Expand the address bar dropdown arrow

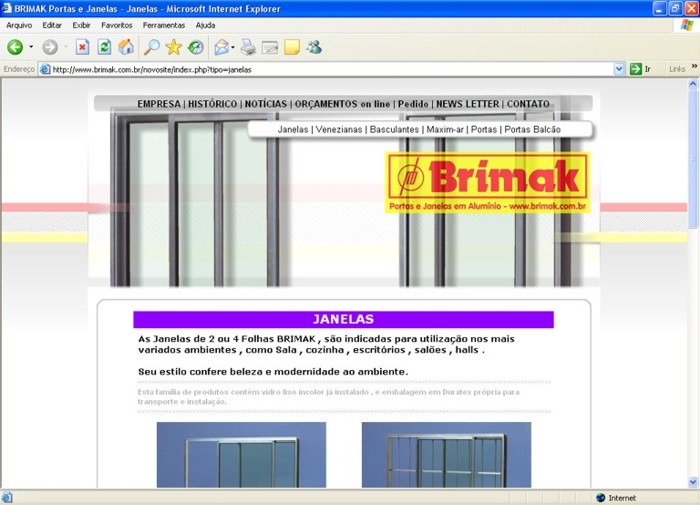click(x=619, y=69)
